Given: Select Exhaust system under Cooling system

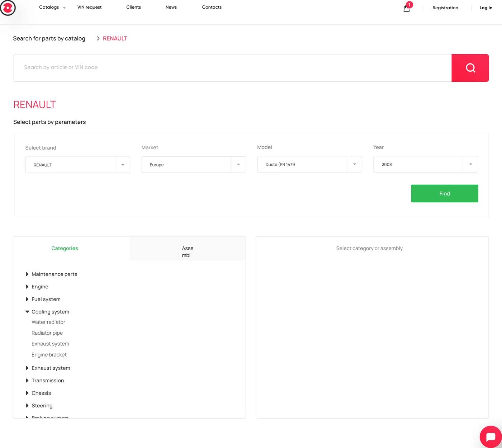Looking at the screenshot, I should 50,344.
